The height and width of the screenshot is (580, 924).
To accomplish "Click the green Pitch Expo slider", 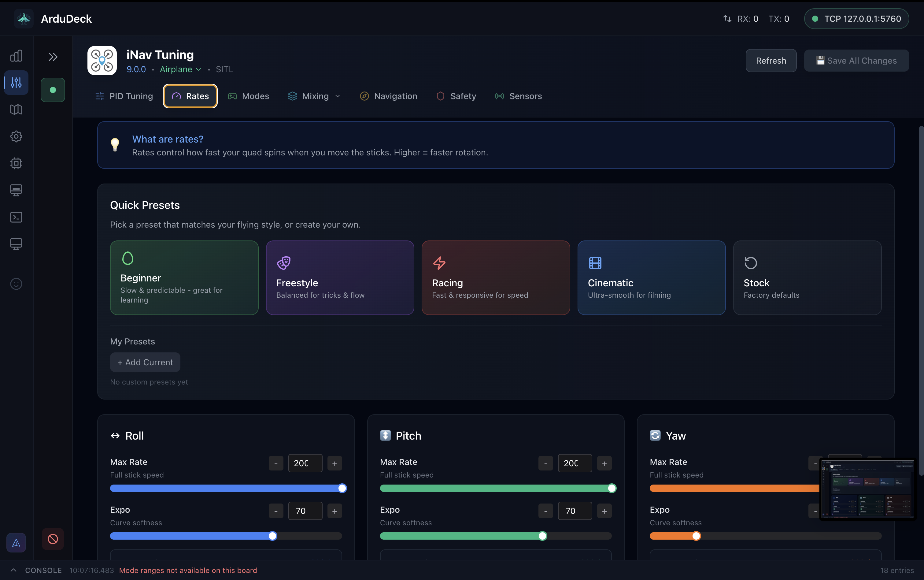I will (496, 536).
